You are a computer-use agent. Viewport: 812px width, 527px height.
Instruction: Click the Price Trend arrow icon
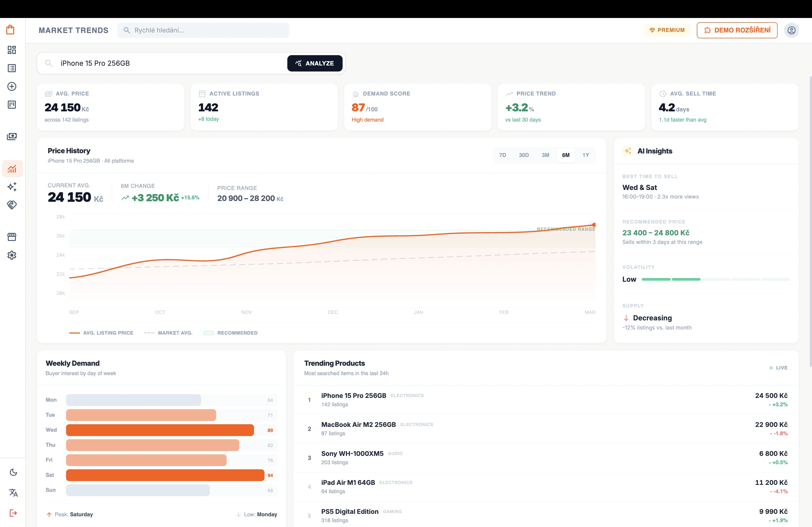(x=509, y=94)
